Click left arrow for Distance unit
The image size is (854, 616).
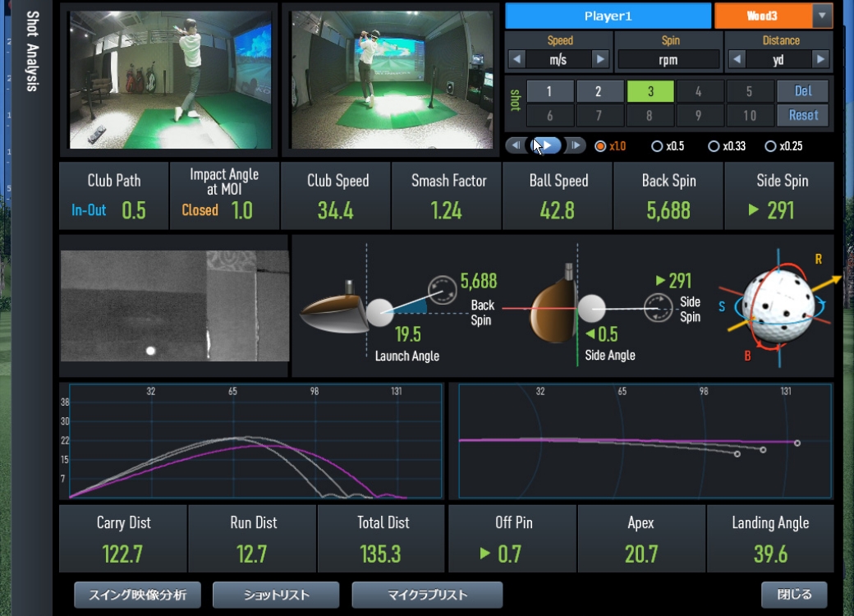[737, 59]
